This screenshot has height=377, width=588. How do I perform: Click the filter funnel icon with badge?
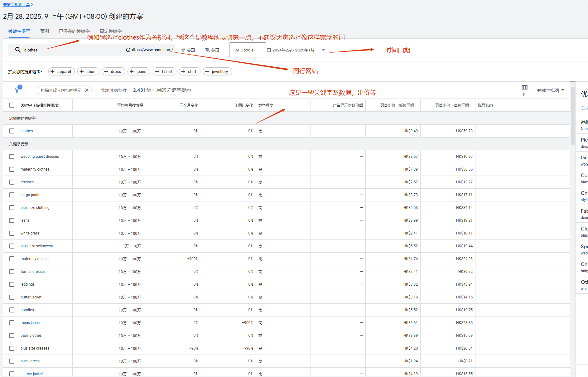point(17,90)
